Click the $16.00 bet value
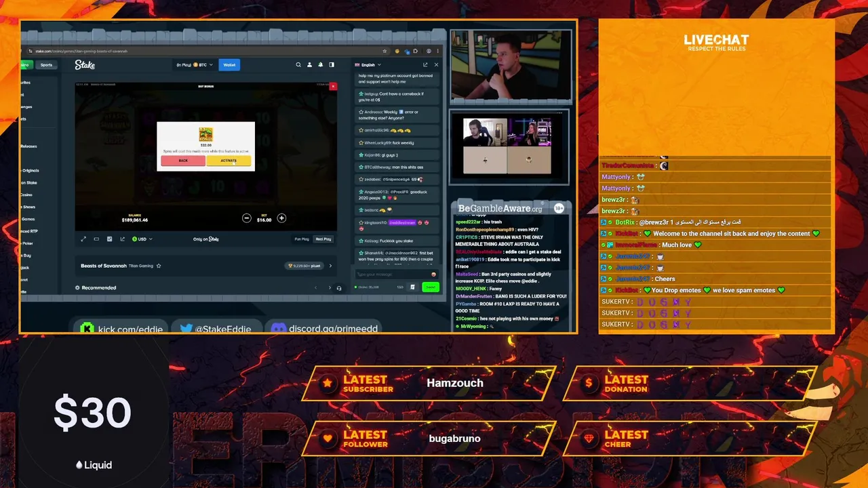Viewport: 868px width, 488px height. click(x=264, y=220)
